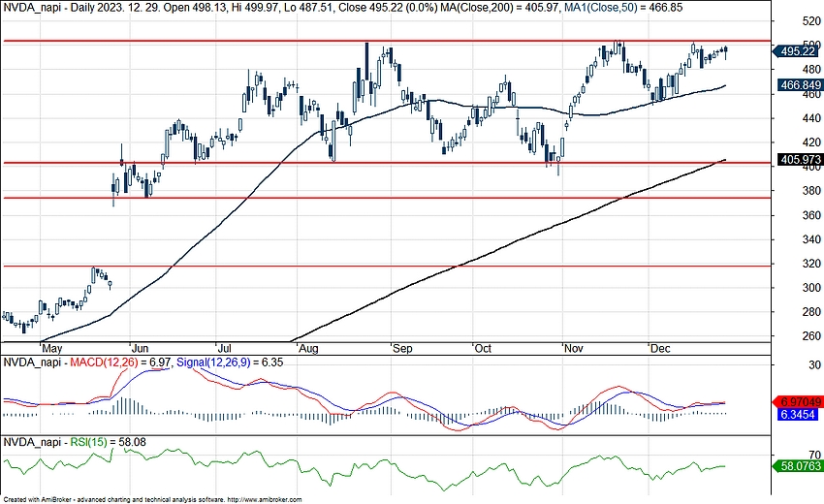Click the 480 price axis label
Screen dimensions: 824x504
coord(811,70)
